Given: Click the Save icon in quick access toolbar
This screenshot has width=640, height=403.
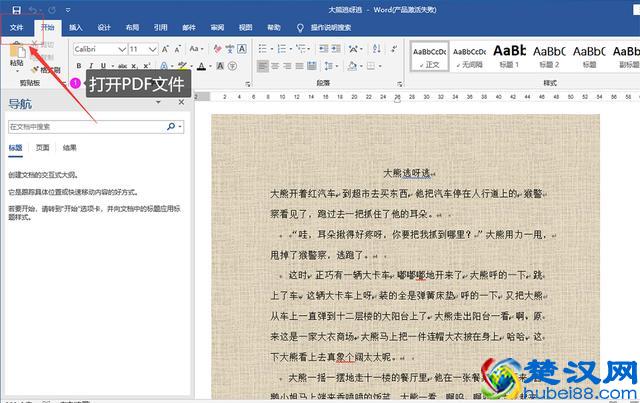Looking at the screenshot, I should click(16, 10).
